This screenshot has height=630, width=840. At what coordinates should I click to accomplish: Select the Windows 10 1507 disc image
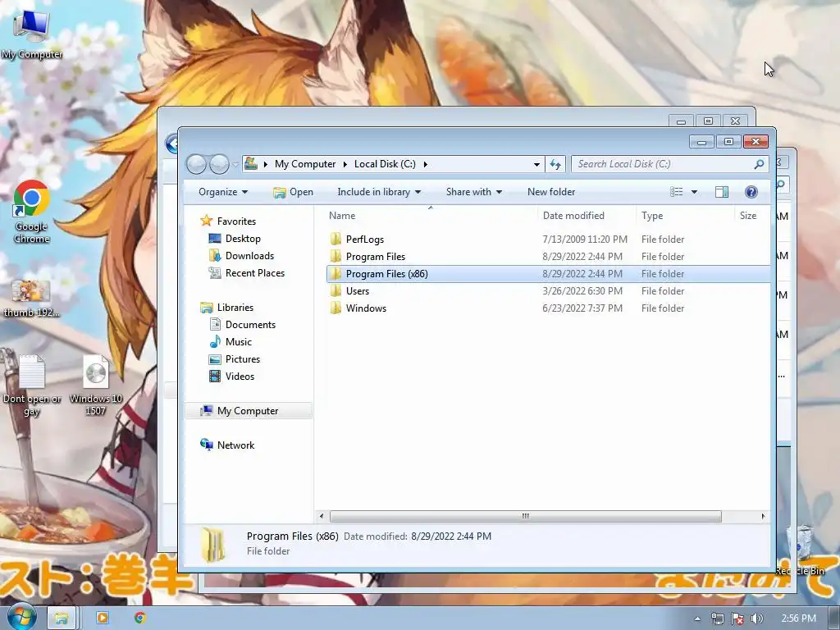pyautogui.click(x=96, y=385)
